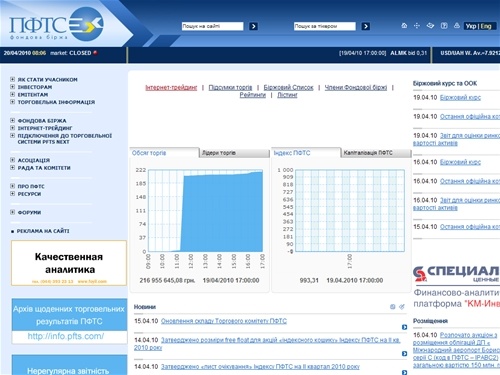Click ticker text ALMK bid 0,31
Viewport: 500px width, 375px height.
(x=408, y=53)
